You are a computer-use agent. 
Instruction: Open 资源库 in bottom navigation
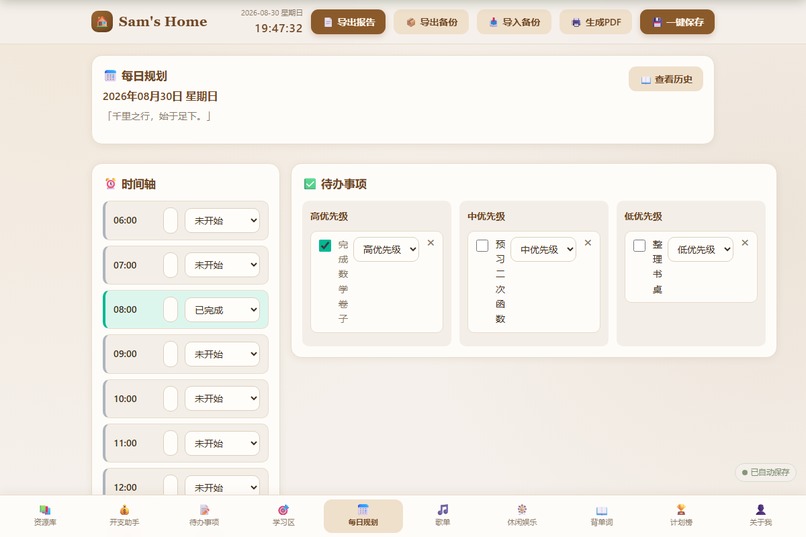45,515
